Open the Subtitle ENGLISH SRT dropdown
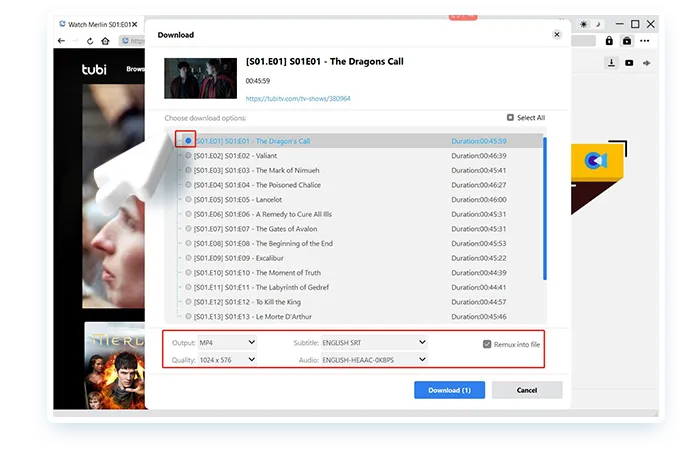 374,343
